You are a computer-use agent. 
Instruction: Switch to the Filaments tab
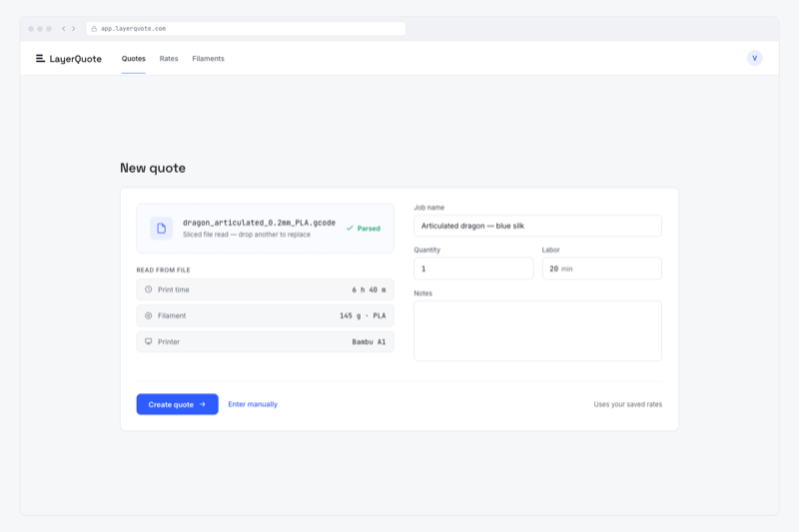pyautogui.click(x=208, y=59)
